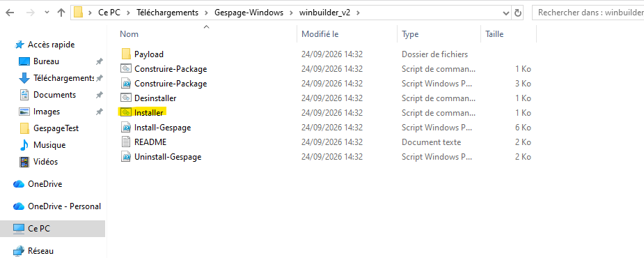Select the Payload folder icon
Screen dimensions: 644x258
pos(126,54)
